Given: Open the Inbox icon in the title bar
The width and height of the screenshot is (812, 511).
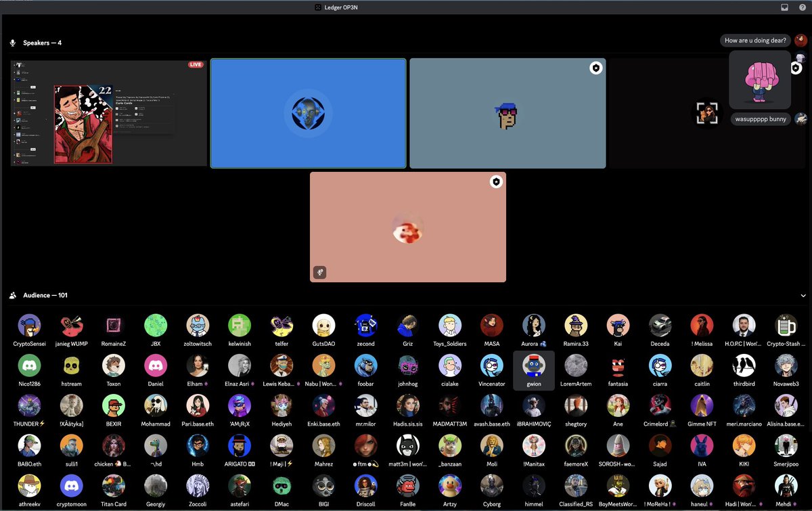Looking at the screenshot, I should click(x=785, y=7).
